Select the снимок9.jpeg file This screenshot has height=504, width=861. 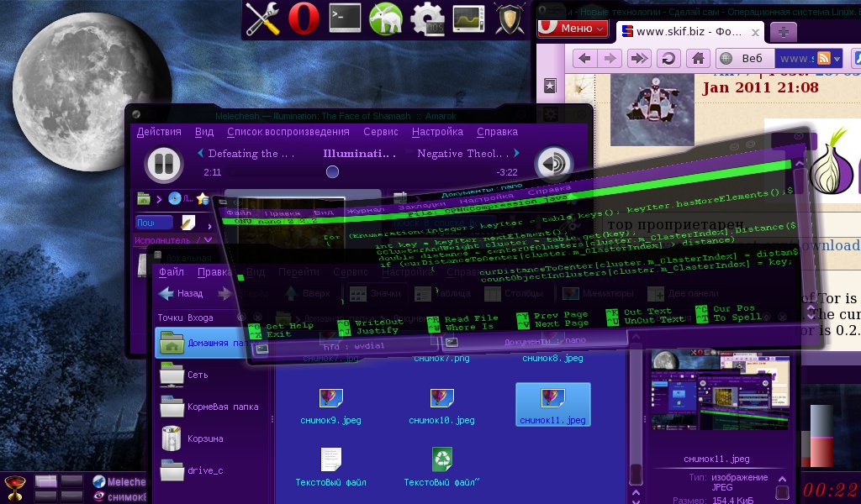[330, 405]
